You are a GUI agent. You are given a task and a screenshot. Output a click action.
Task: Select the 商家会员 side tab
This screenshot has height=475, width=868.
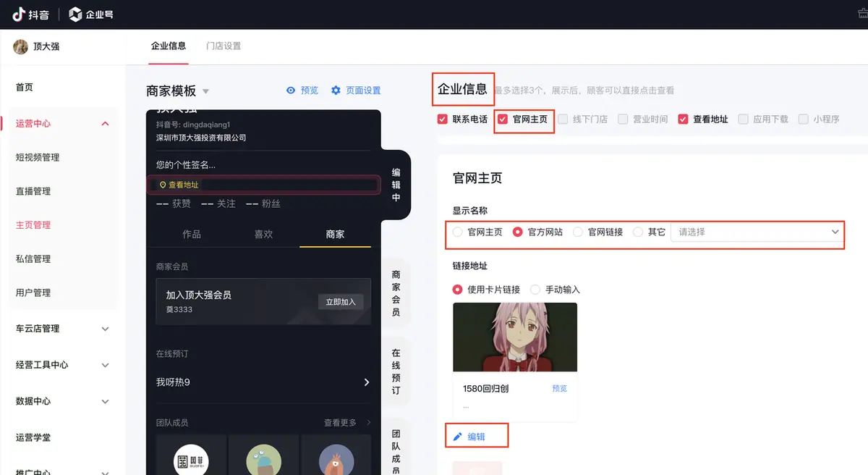pos(396,293)
